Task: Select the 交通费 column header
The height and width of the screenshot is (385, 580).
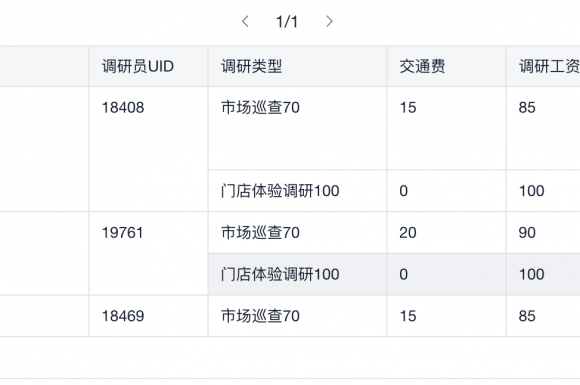Action: click(x=422, y=67)
